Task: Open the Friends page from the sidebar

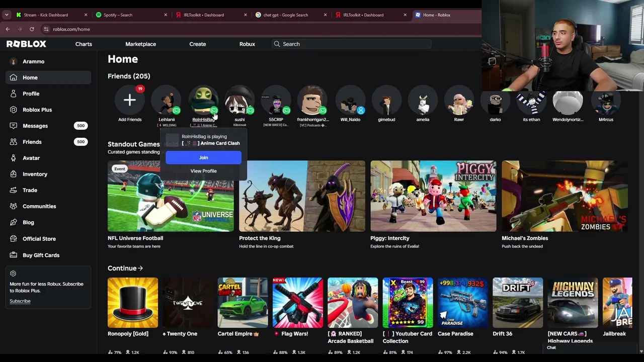Action: coord(32,142)
